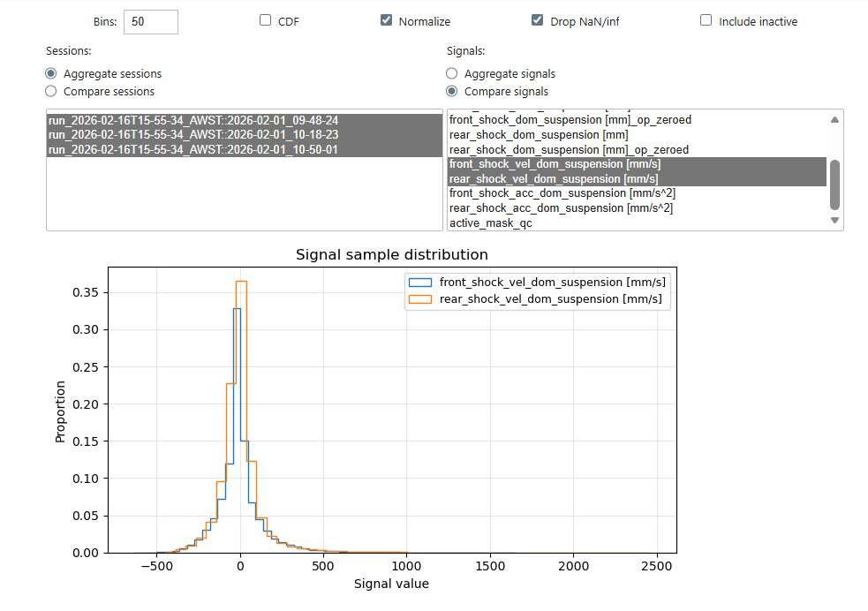Viewport: 868px width, 611px height.
Task: Disable the Normalize checkbox
Action: pyautogui.click(x=386, y=20)
